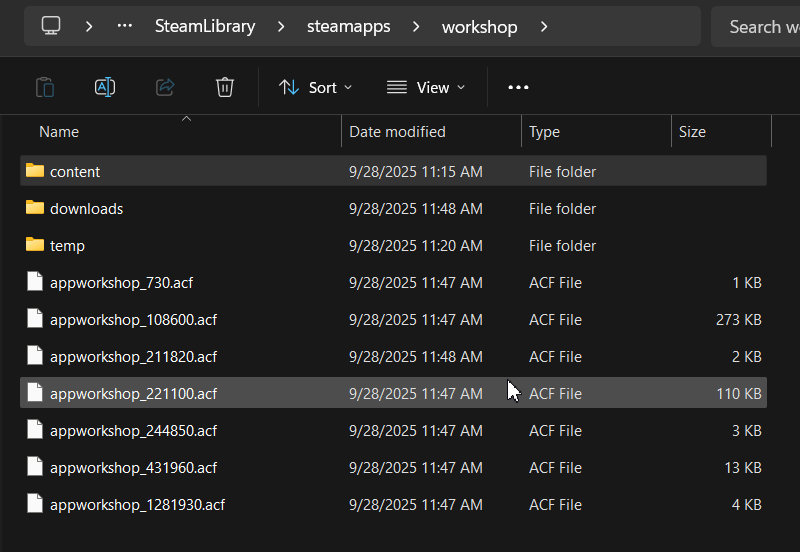Sort files by the Name column header
The image size is (800, 552).
[x=59, y=132]
